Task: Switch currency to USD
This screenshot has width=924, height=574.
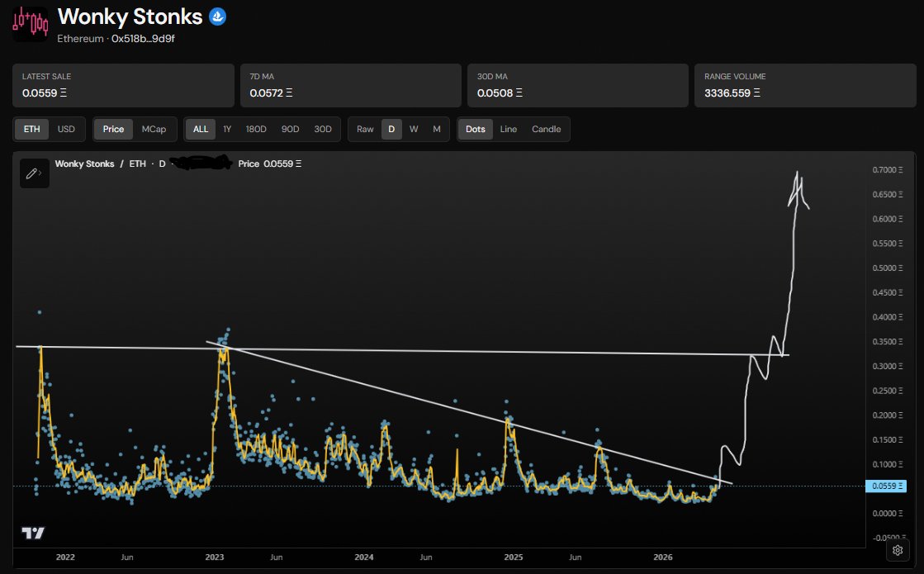Action: pos(66,129)
